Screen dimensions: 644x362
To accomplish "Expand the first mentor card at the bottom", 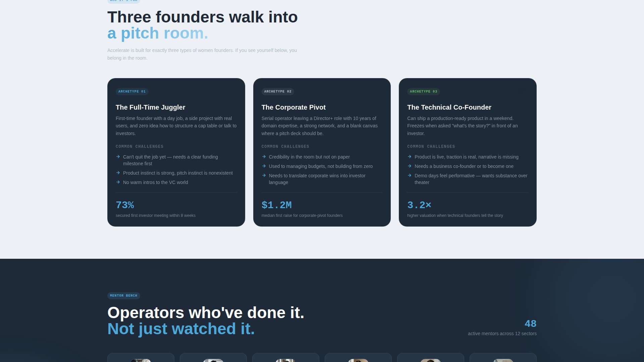I will tap(141, 359).
